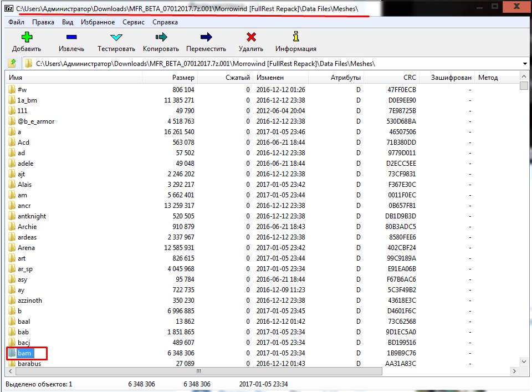This screenshot has height=392, width=532.
Task: Click the blue minus Extract (Извлечь) icon
Action: pos(71,38)
